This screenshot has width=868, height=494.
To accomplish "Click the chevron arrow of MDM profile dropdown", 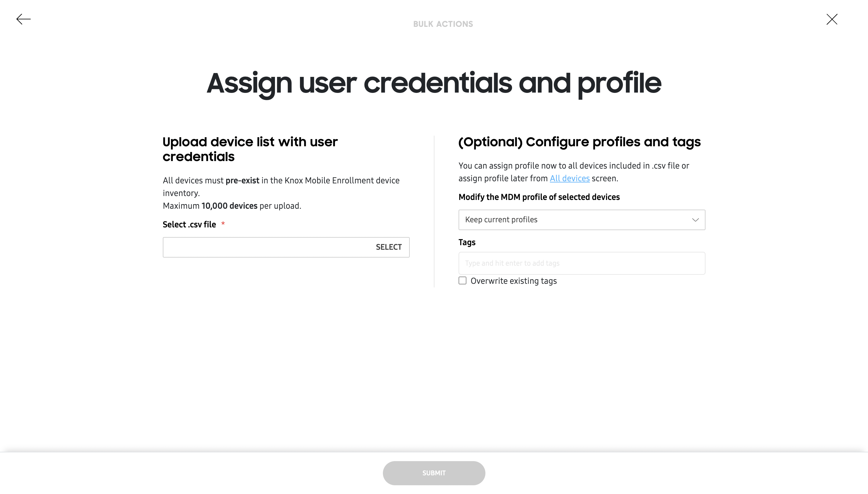I will tap(695, 220).
